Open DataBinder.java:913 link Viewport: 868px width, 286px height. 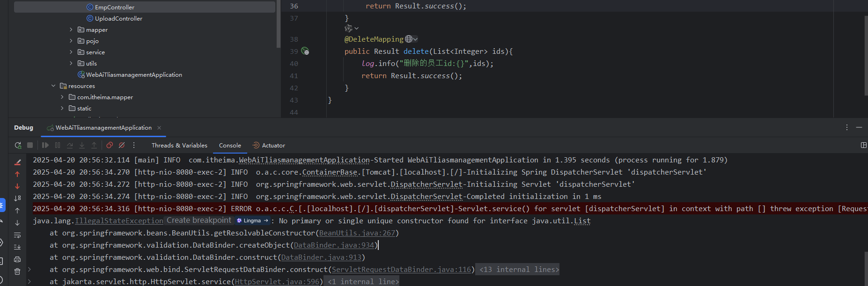[322, 257]
